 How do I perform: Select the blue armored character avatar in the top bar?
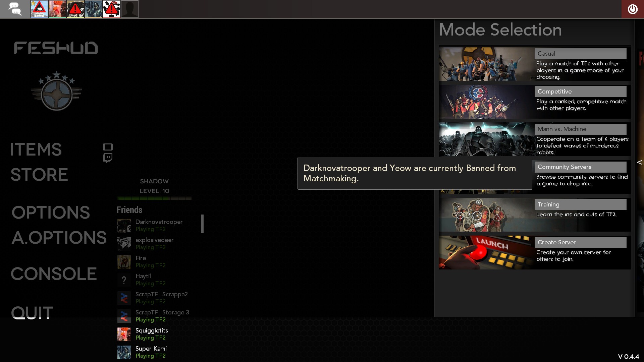[x=94, y=9]
